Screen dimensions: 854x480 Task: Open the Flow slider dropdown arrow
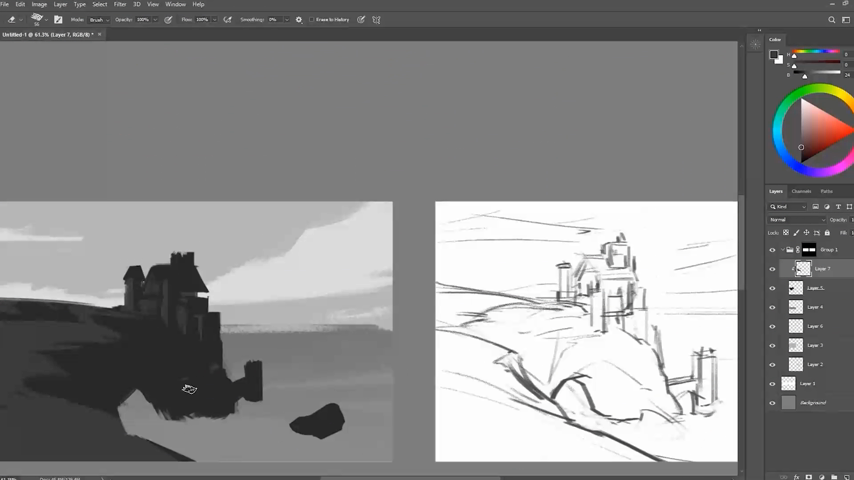click(215, 20)
